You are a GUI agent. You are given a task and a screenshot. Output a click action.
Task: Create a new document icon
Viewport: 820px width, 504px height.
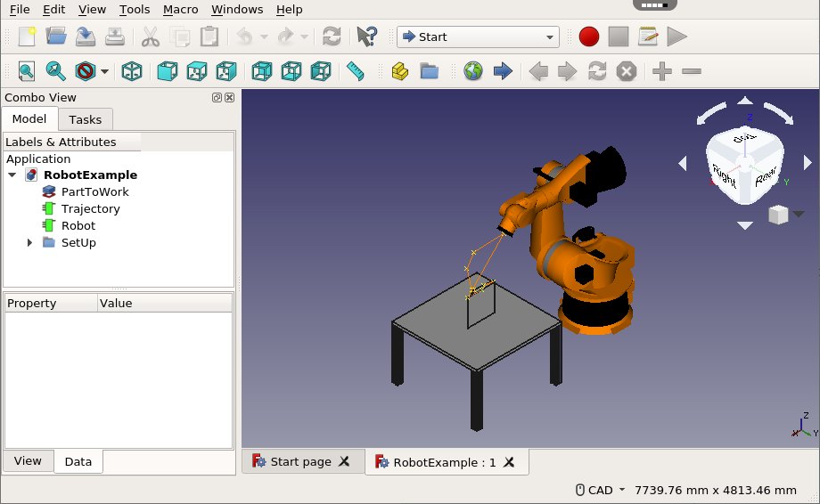coord(27,37)
